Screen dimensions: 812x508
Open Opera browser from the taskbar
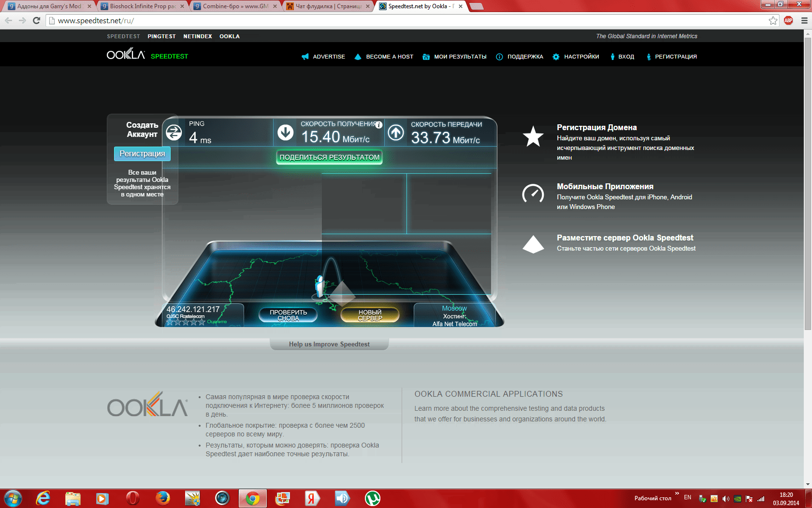coord(132,498)
